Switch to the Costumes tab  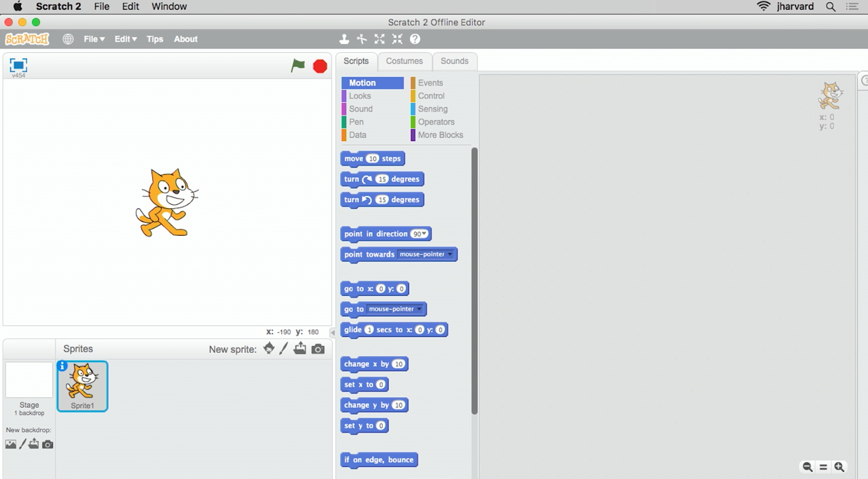click(x=404, y=61)
